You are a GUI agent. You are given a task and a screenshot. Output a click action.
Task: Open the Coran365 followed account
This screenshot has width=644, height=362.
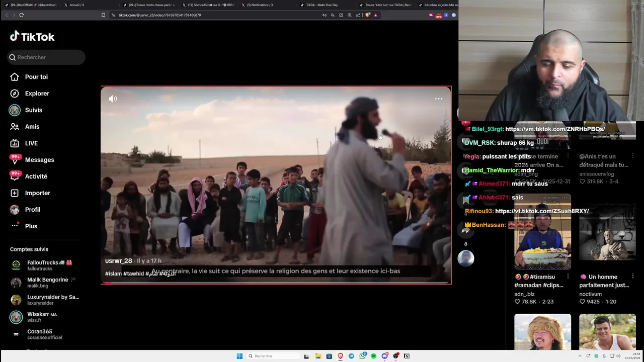tap(38, 334)
